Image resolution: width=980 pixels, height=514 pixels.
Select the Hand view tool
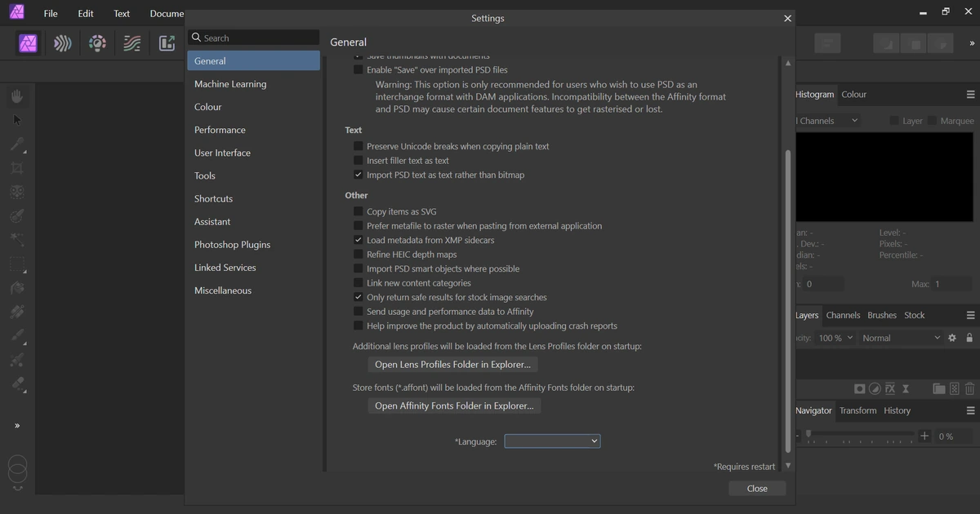pyautogui.click(x=17, y=96)
